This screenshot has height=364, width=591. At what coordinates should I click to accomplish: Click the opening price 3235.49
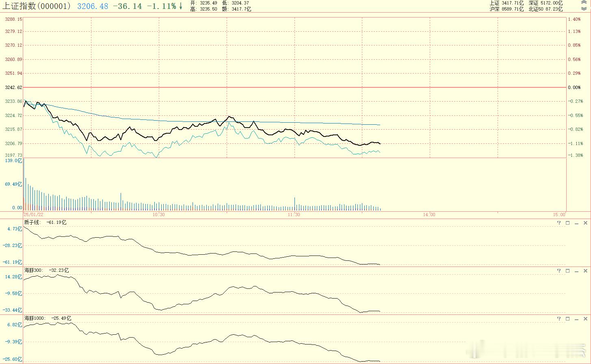[x=208, y=3]
